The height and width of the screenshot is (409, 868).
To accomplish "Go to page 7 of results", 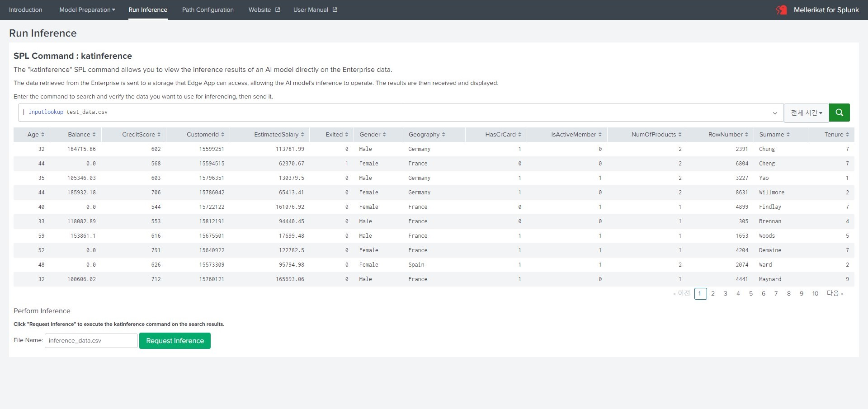I will click(776, 294).
